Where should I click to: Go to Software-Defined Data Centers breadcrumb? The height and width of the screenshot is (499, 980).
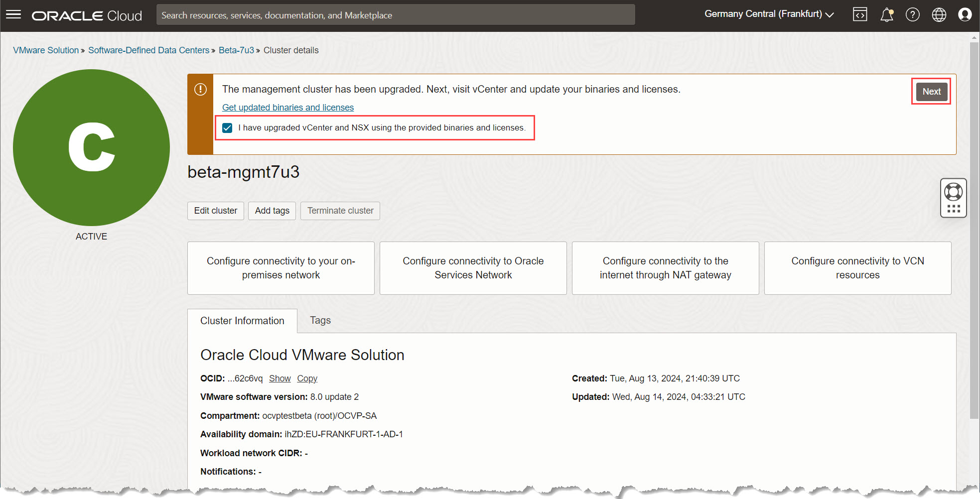pos(148,50)
